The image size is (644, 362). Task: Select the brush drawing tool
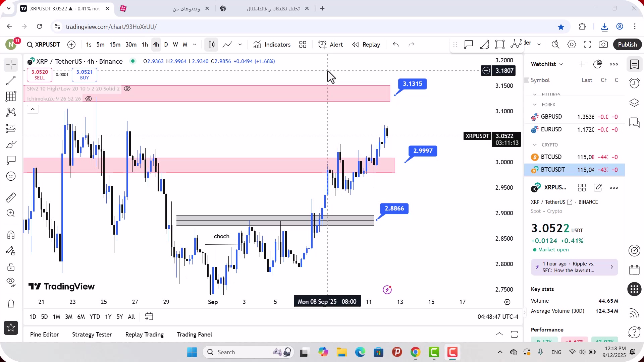11,144
